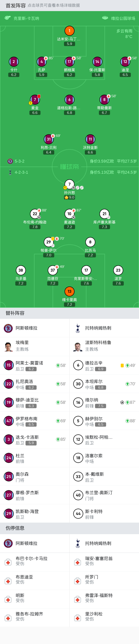Open substitute 阿莱士-莫雷诺 details
Screen dimensions: 139x644
coord(35,365)
